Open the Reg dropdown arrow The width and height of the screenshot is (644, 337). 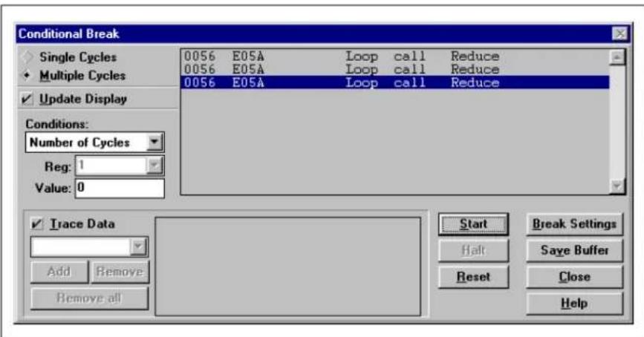[x=155, y=166]
